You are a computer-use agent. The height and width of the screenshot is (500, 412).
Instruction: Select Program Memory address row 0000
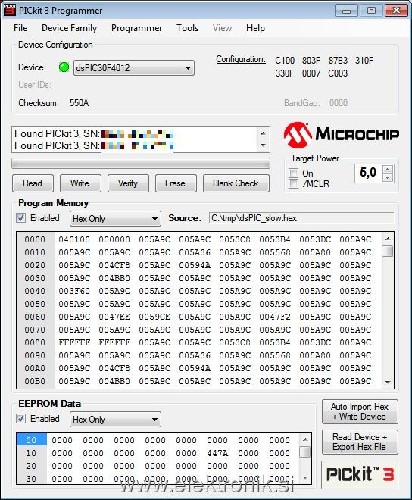(x=35, y=239)
